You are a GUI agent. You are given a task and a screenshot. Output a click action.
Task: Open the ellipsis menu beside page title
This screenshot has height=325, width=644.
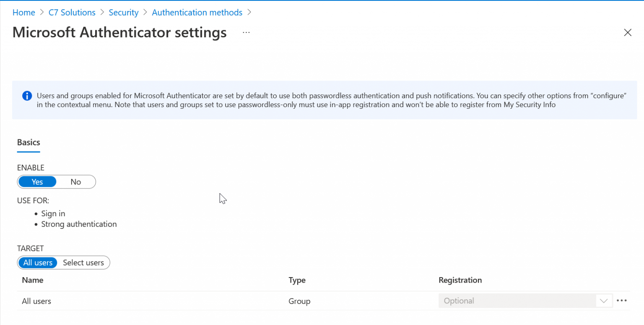246,32
